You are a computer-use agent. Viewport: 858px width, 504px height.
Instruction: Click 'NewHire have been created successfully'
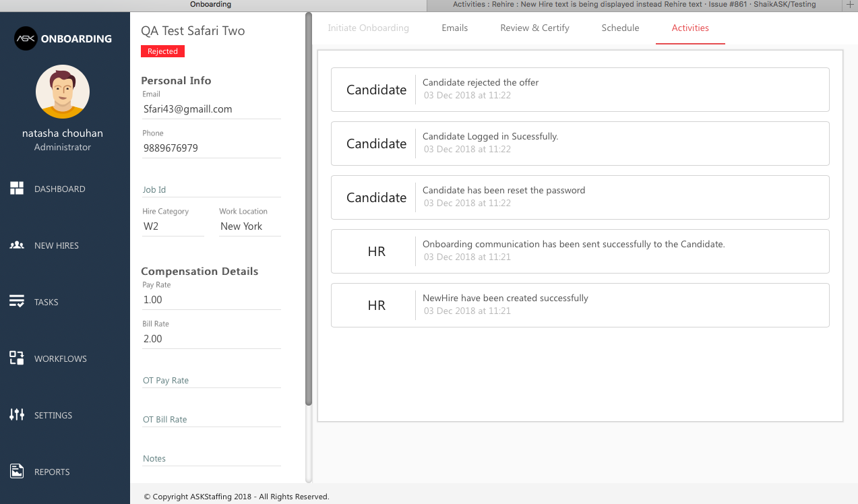(x=580, y=305)
